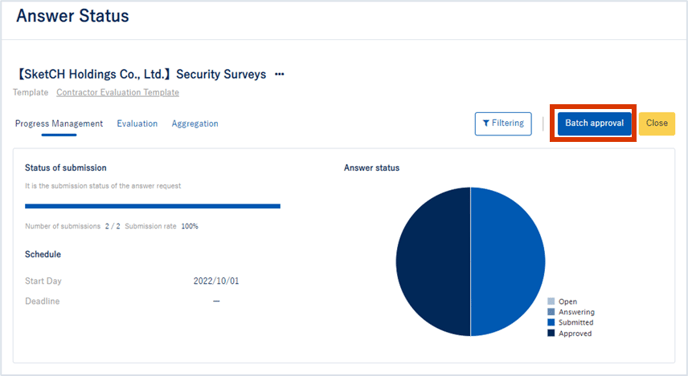Click the Batch approval button
688x376 pixels.
pos(594,123)
